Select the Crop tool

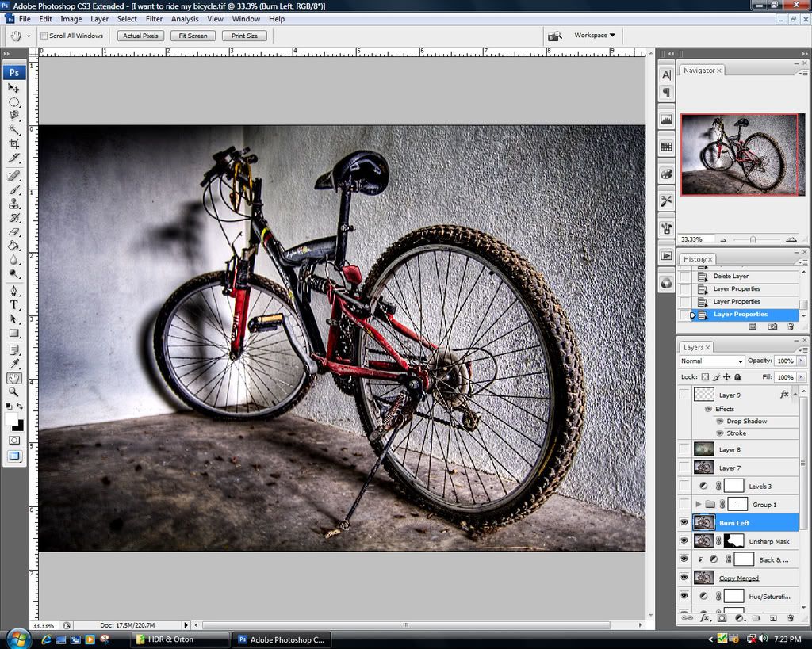coord(14,143)
